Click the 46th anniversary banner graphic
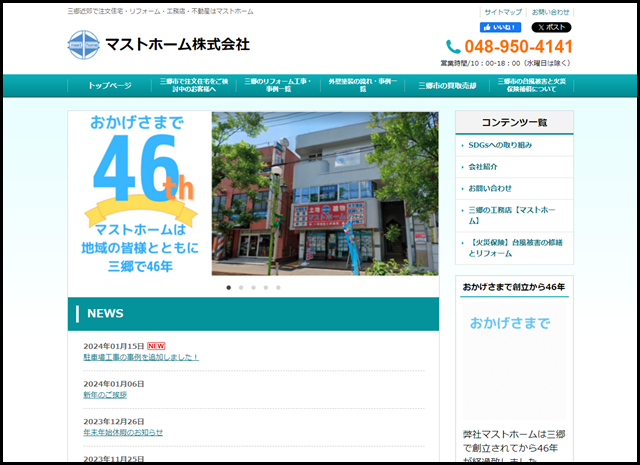 tap(140, 194)
